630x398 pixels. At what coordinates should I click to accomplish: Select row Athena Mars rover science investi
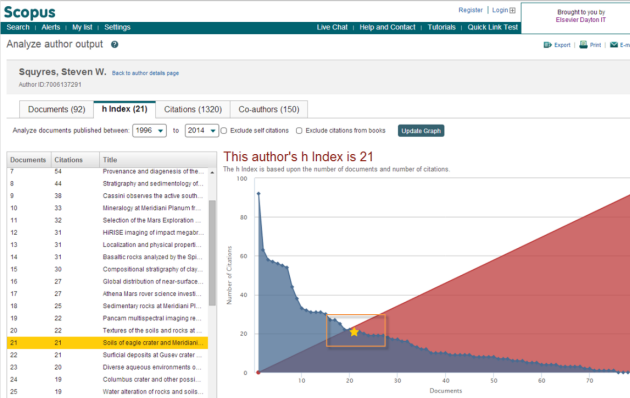(x=108, y=294)
